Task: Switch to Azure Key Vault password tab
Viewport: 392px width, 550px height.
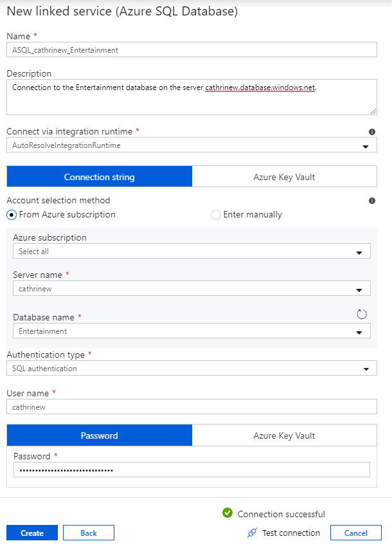Action: [x=285, y=435]
